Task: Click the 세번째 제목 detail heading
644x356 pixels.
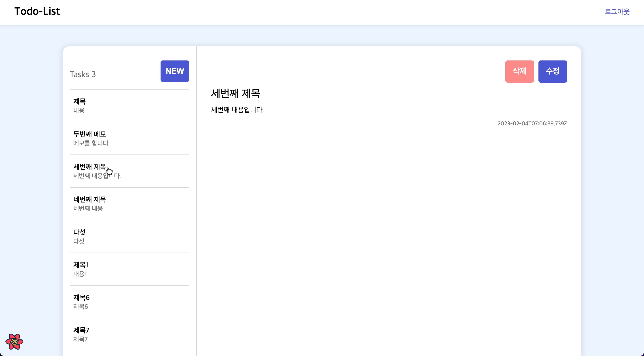Action: 235,93
